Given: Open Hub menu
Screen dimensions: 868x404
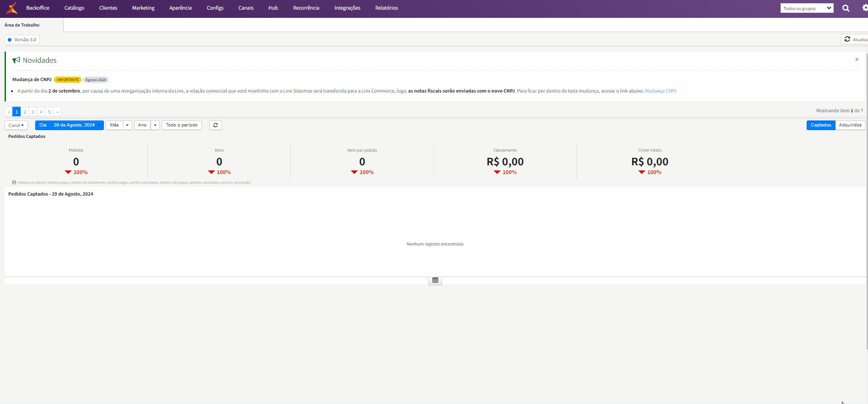Looking at the screenshot, I should coord(273,8).
